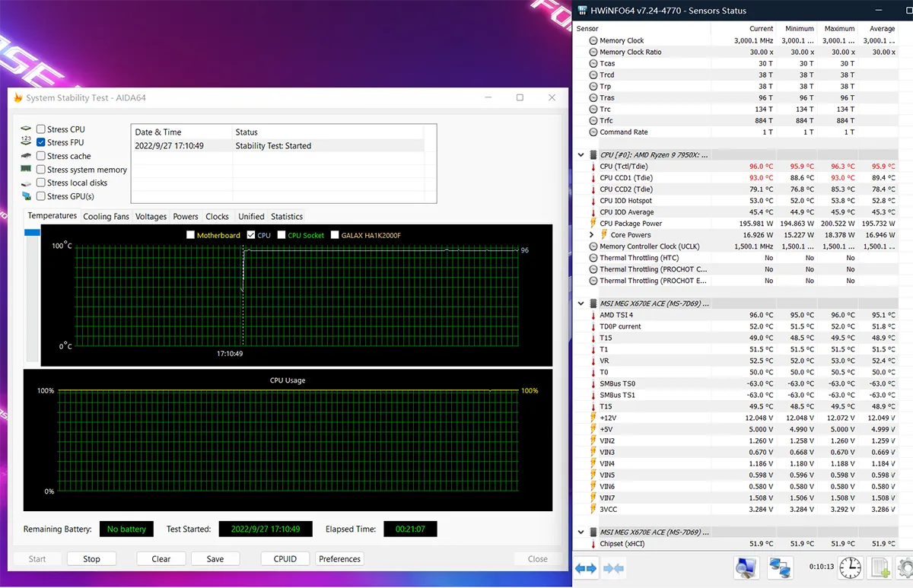Switch to the Voltages tab

[151, 217]
